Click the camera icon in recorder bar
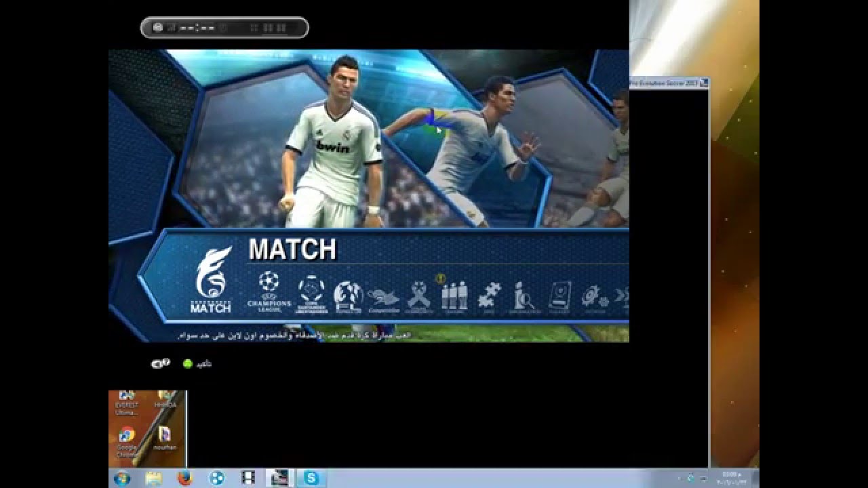The image size is (868, 488). click(x=158, y=28)
